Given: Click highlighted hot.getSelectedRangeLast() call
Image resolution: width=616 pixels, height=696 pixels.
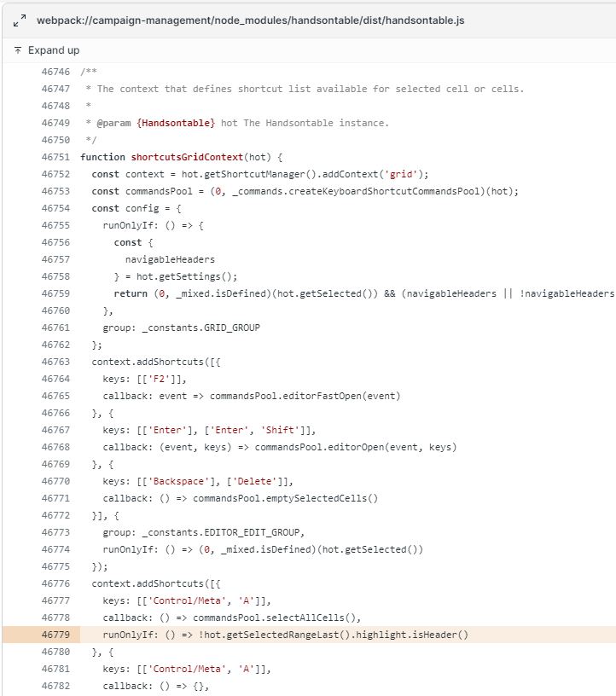Looking at the screenshot, I should point(277,635).
